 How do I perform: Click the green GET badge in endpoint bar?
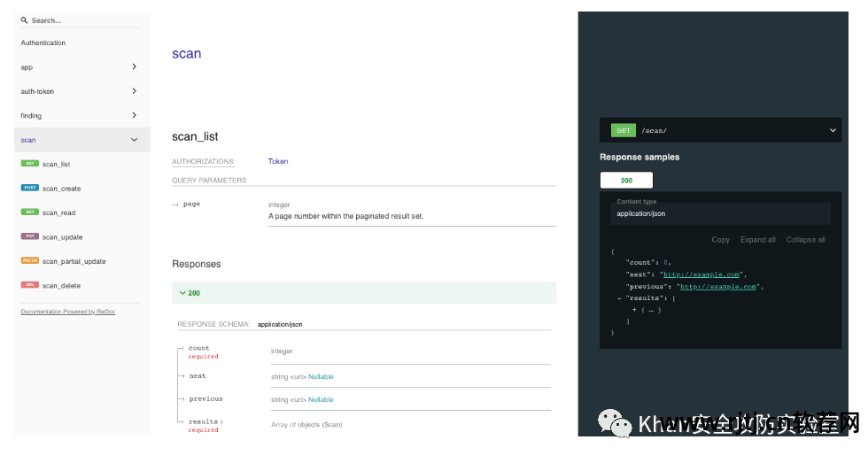[x=624, y=130]
